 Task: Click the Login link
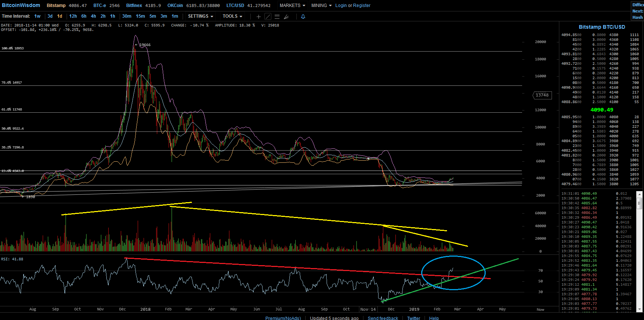(x=341, y=6)
